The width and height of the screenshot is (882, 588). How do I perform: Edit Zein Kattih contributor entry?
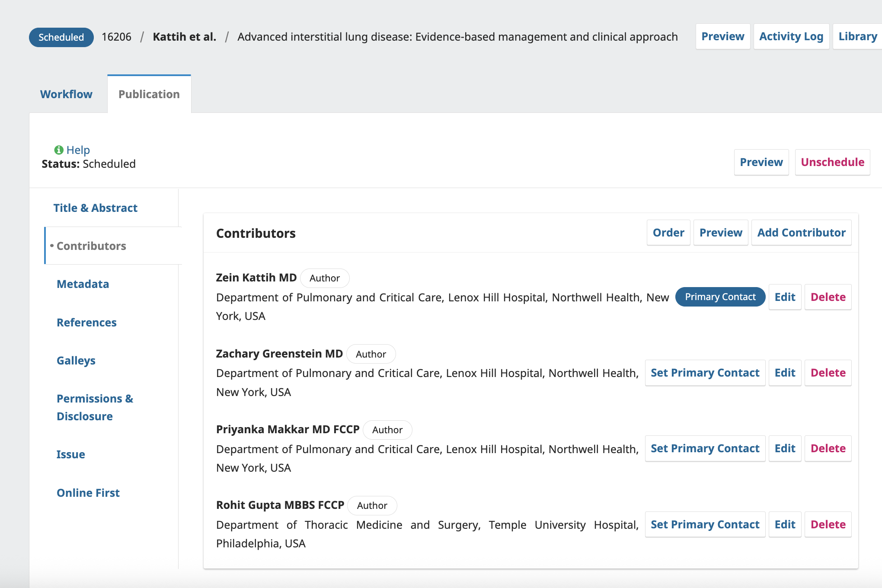tap(785, 297)
